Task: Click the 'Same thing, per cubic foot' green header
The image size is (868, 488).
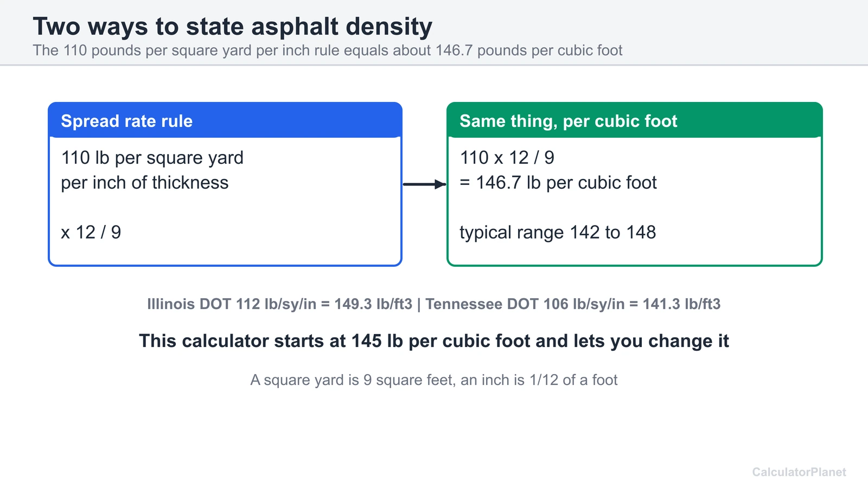Action: coord(635,120)
